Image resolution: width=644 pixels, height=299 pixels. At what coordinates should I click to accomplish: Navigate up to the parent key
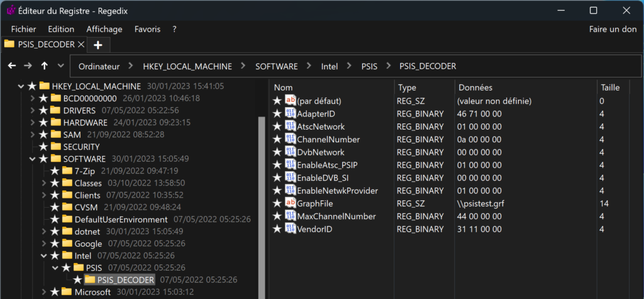(x=45, y=66)
